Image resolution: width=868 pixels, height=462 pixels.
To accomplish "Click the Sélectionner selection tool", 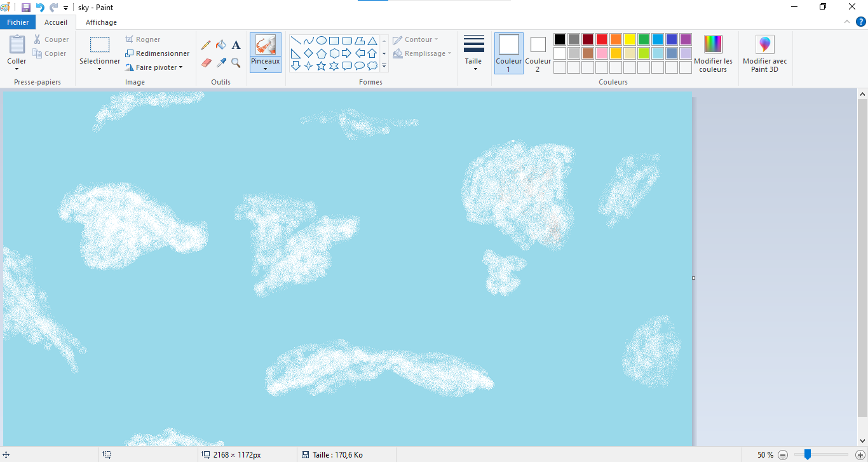I will pos(99,51).
